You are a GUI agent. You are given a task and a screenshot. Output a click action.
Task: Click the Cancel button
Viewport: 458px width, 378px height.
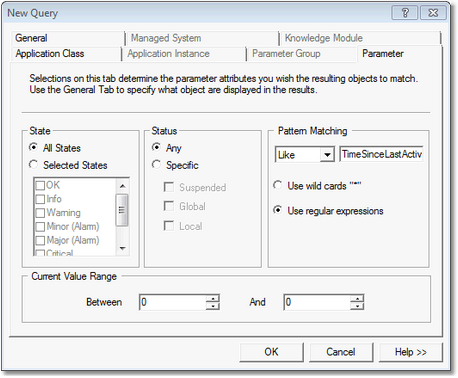[x=341, y=352]
